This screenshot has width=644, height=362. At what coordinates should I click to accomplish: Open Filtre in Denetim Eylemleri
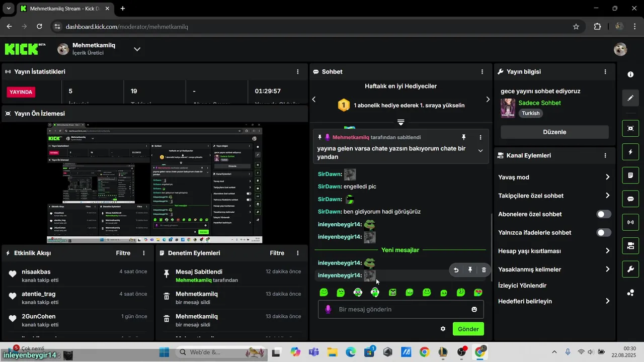pyautogui.click(x=277, y=253)
